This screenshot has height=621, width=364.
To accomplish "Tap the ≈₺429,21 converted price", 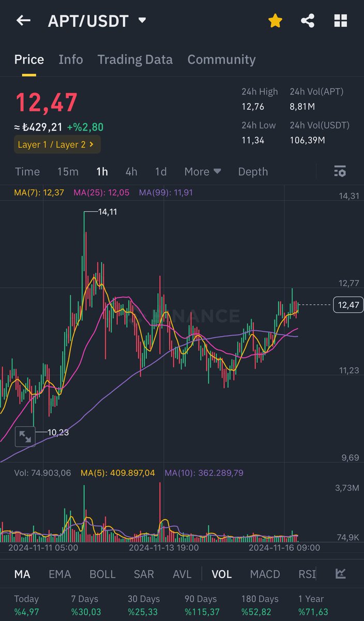I will click(x=39, y=127).
